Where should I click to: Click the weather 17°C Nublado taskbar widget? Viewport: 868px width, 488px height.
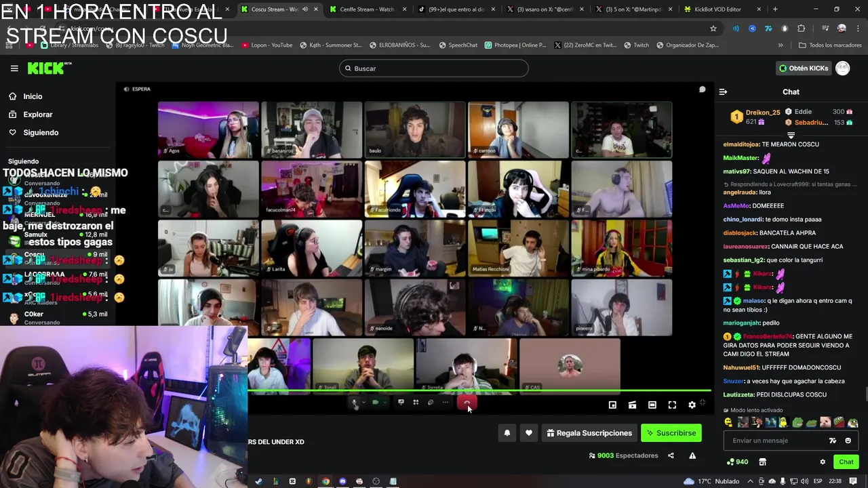712,481
